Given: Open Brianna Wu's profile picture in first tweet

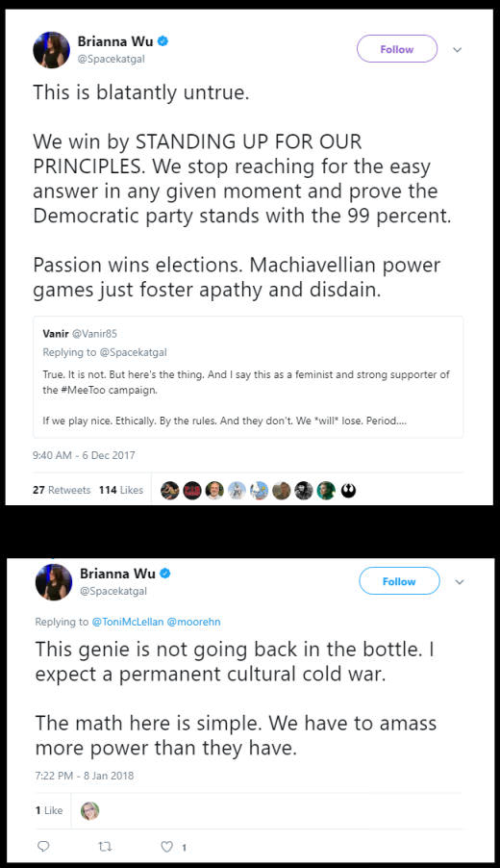Looking at the screenshot, I should [x=51, y=50].
